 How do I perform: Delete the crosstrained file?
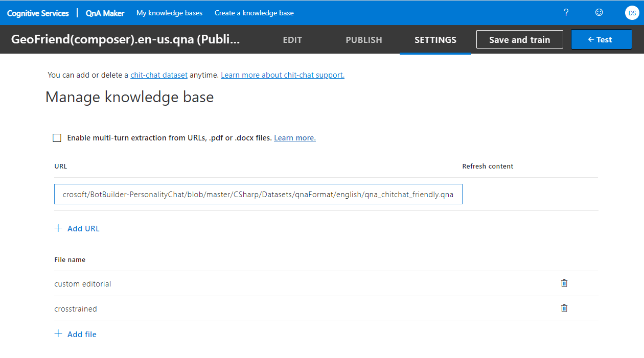coord(564,308)
